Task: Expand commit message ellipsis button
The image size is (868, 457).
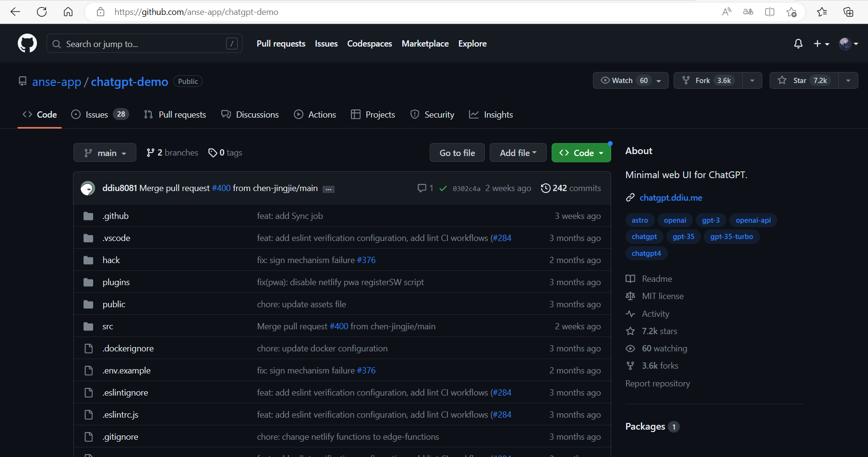Action: [x=328, y=189]
